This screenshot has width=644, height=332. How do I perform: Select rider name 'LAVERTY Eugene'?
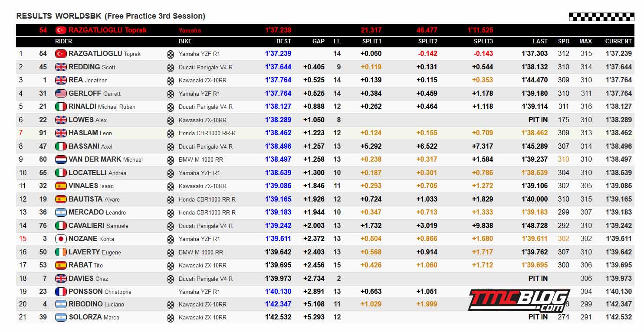point(95,252)
